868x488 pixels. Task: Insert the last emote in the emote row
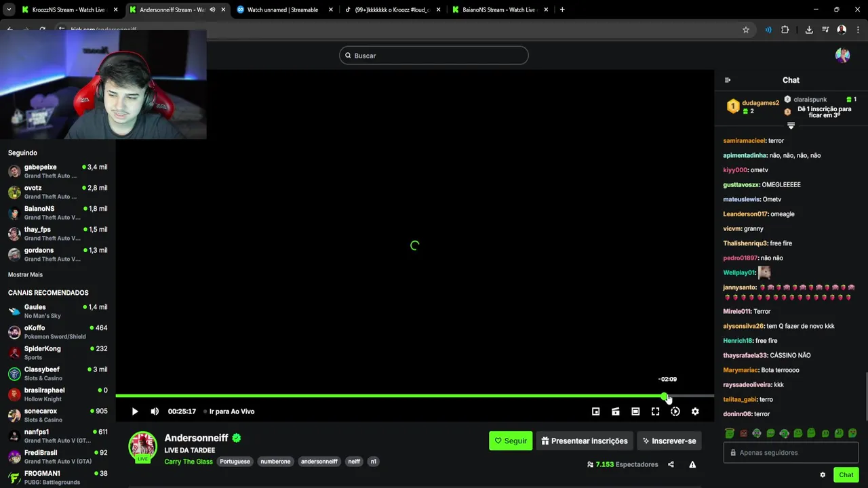click(x=852, y=433)
